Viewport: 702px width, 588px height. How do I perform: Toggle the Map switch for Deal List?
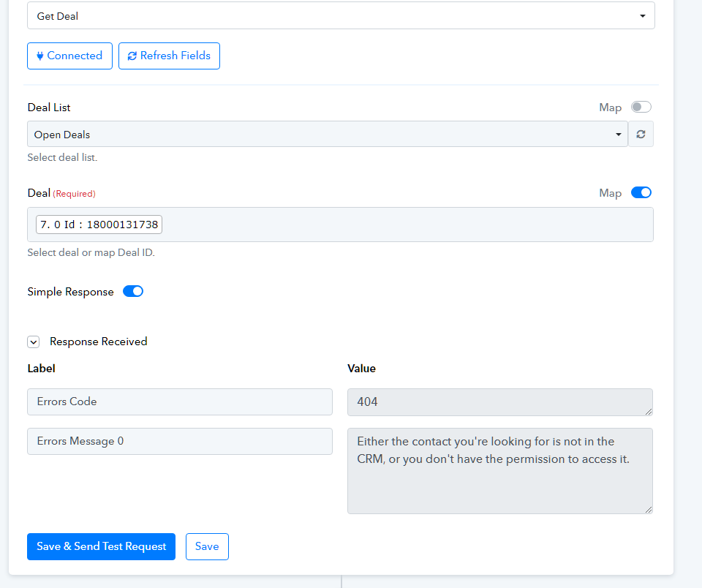coord(641,107)
